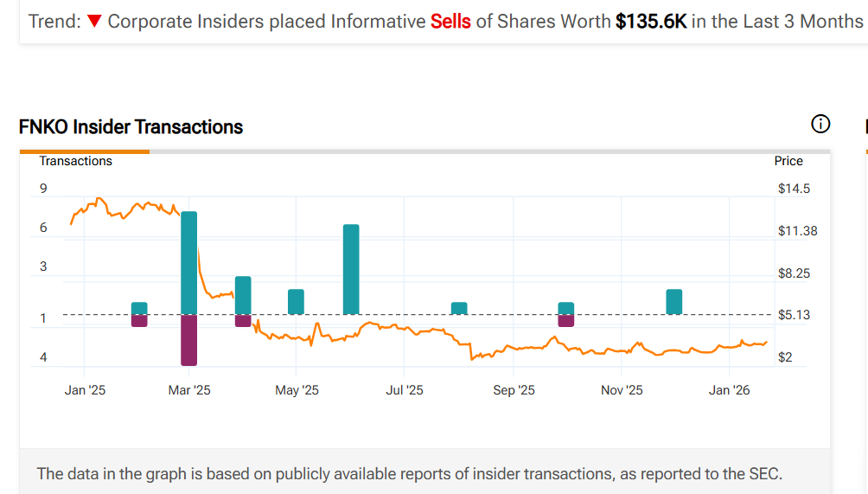Pick the small teal bar for August '25
This screenshot has width=868, height=494.
click(459, 308)
